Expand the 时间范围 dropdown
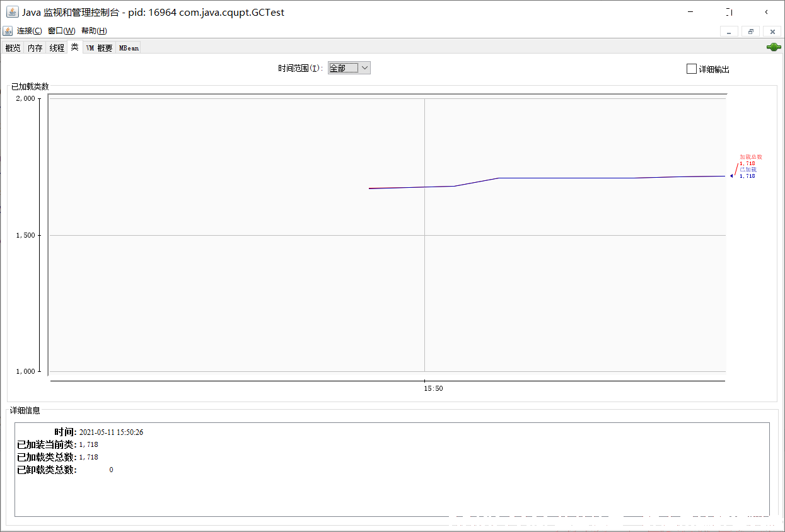This screenshot has width=785, height=532. point(349,68)
